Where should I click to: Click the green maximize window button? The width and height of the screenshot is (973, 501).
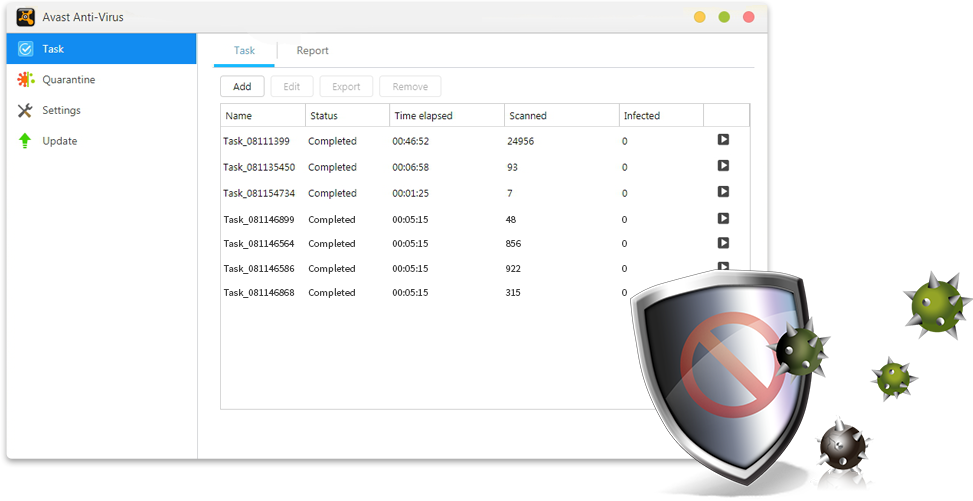click(x=724, y=17)
